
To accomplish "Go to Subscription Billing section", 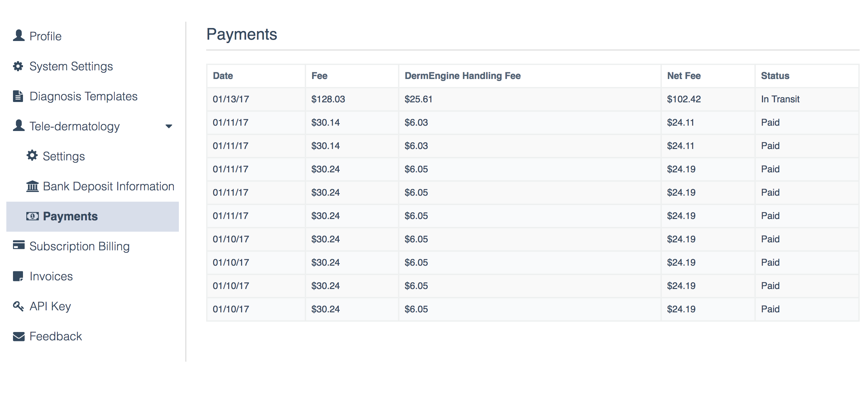I will pos(79,246).
